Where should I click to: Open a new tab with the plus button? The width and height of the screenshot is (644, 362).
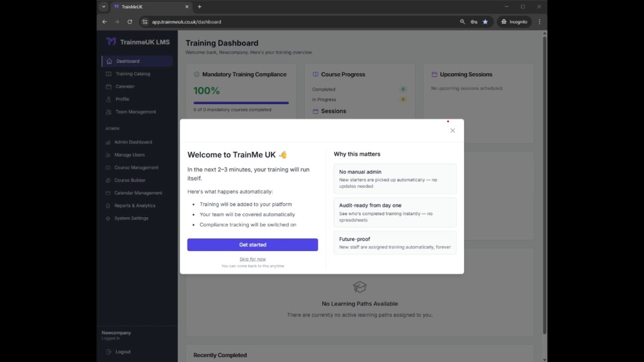click(x=199, y=7)
